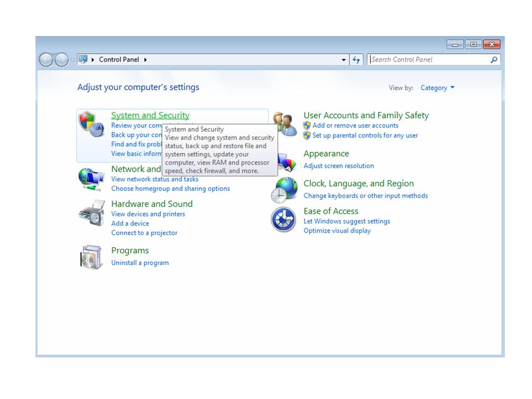Open the Appearance category
The width and height of the screenshot is (532, 399).
click(326, 154)
